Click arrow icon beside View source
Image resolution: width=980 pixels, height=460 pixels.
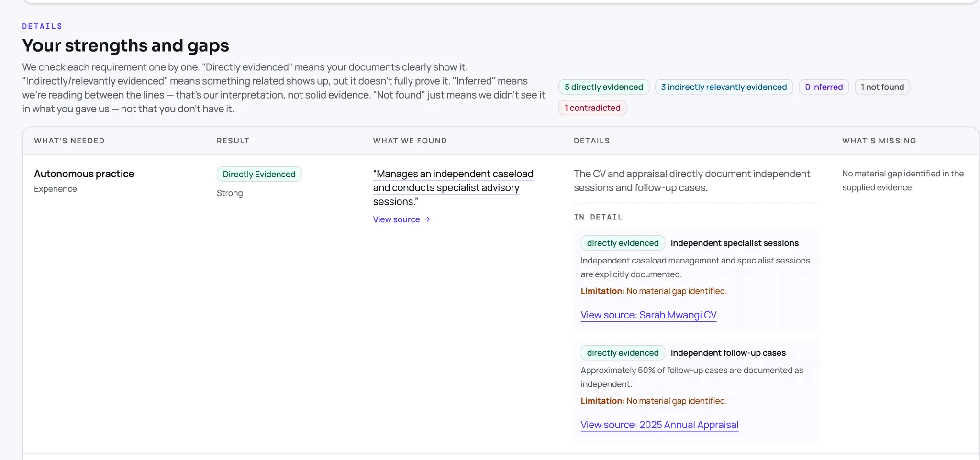point(427,219)
